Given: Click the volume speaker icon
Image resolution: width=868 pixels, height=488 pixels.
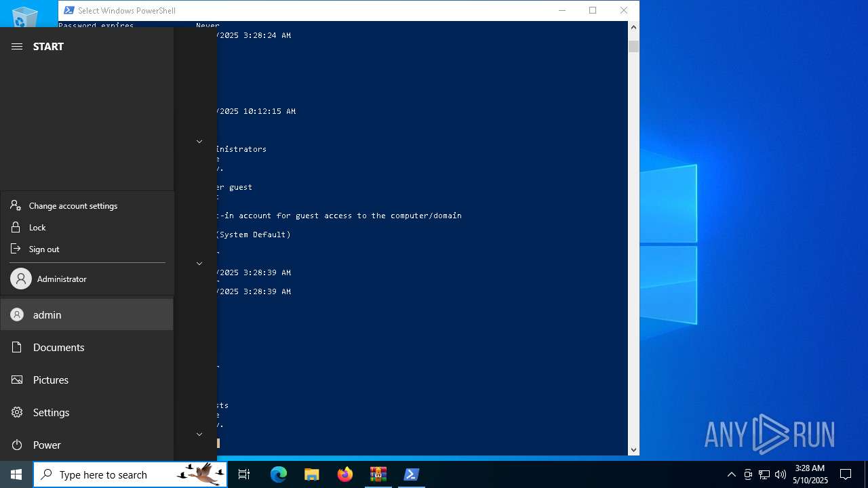Looking at the screenshot, I should pos(781,474).
